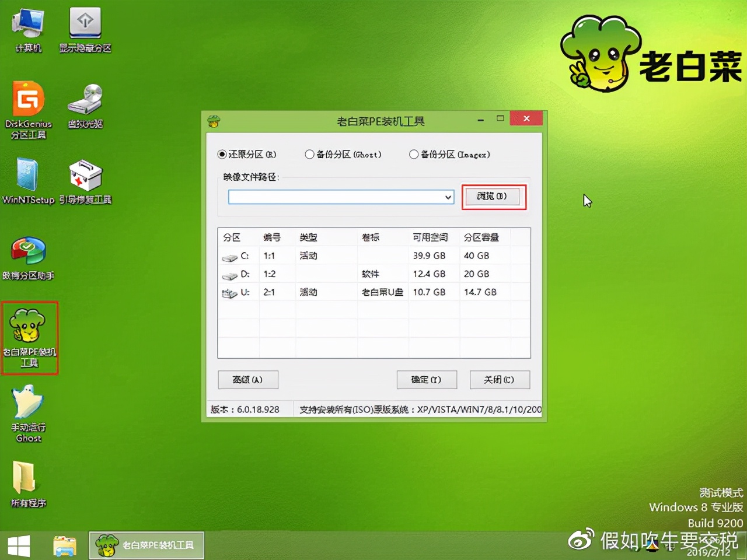Click the 浏览(B) browse button
Viewport: 747px width, 560px height.
[493, 197]
